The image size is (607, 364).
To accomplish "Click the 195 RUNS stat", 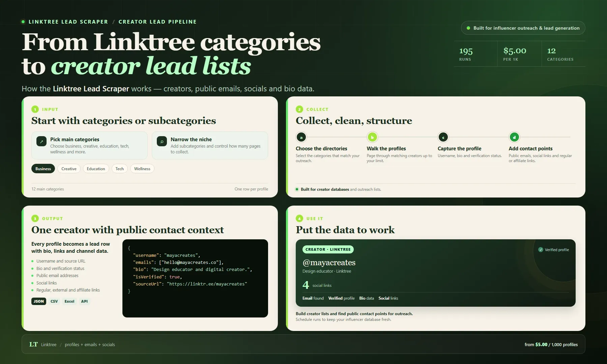I will coord(476,54).
